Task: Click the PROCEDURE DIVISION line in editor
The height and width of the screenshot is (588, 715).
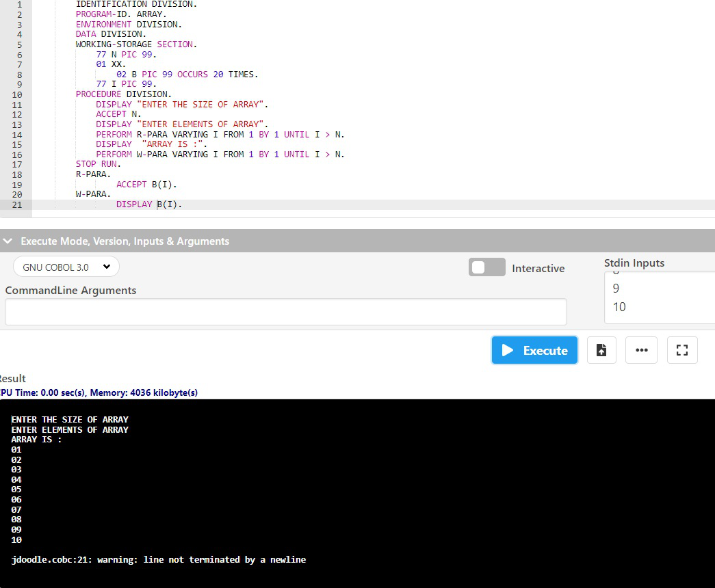Action: [x=124, y=94]
